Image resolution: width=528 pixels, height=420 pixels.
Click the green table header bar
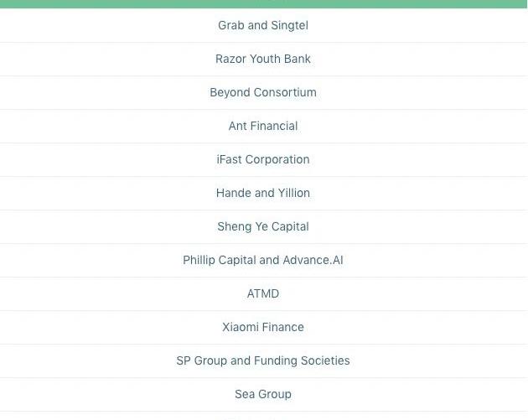(x=264, y=4)
